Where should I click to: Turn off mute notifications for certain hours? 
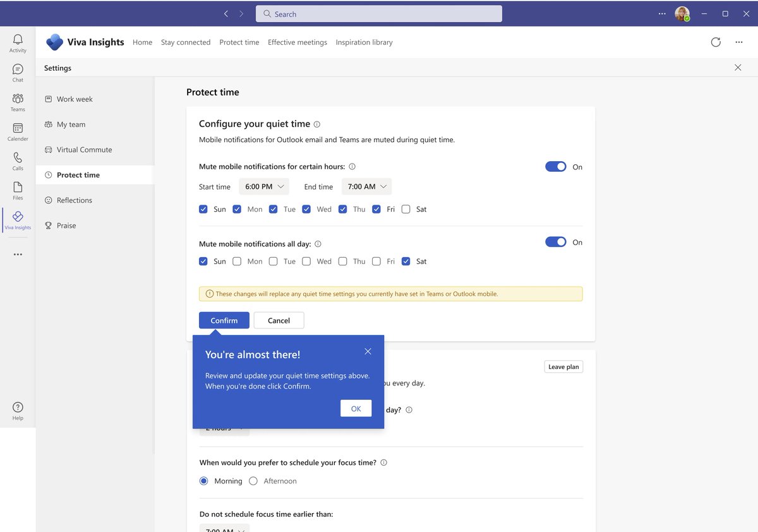pyautogui.click(x=556, y=167)
